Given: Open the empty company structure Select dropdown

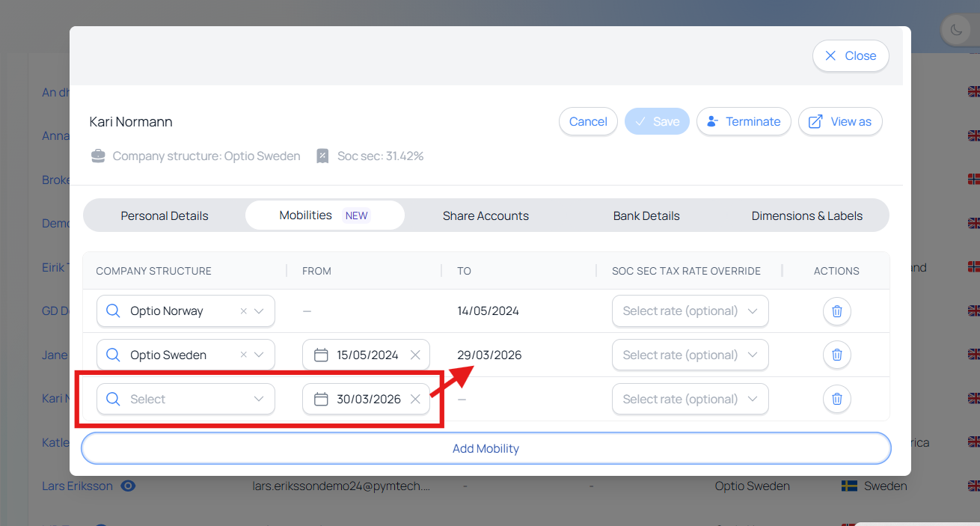Looking at the screenshot, I should (186, 400).
